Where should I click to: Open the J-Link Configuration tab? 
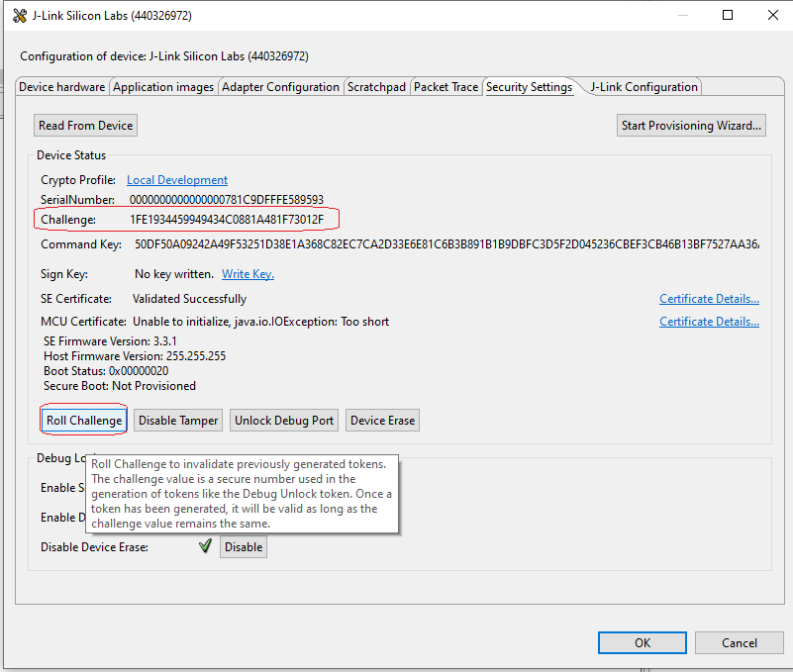[644, 87]
